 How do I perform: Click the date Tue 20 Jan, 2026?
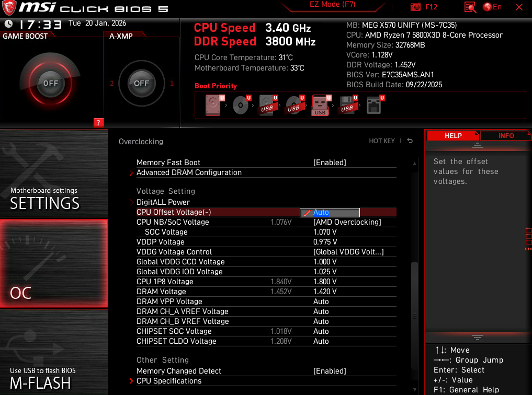coord(97,23)
